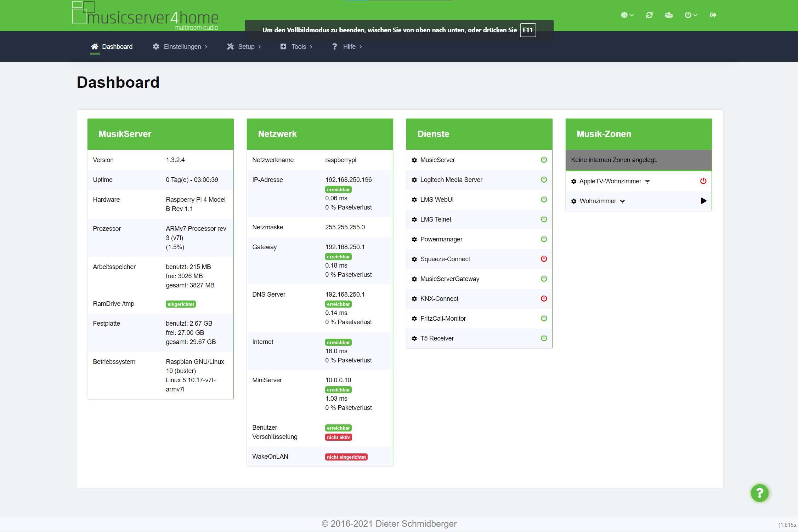This screenshot has height=532, width=798.
Task: Click the musicserver4home logo link
Action: [146, 16]
